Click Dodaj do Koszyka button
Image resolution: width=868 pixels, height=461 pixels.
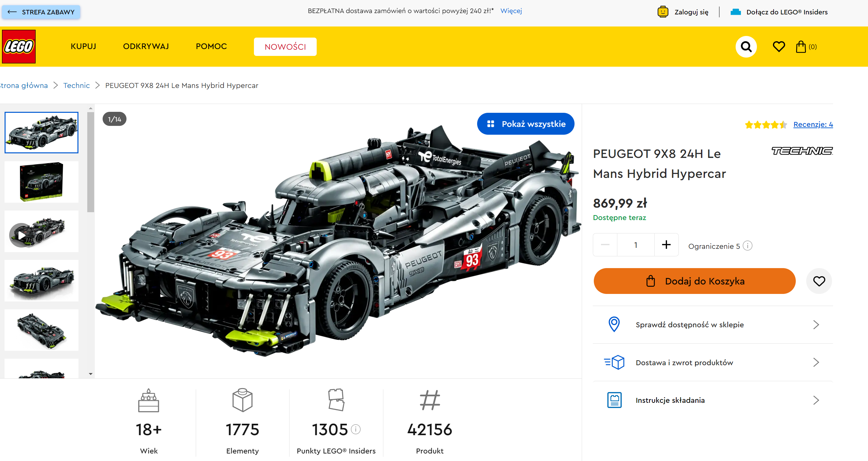(694, 281)
